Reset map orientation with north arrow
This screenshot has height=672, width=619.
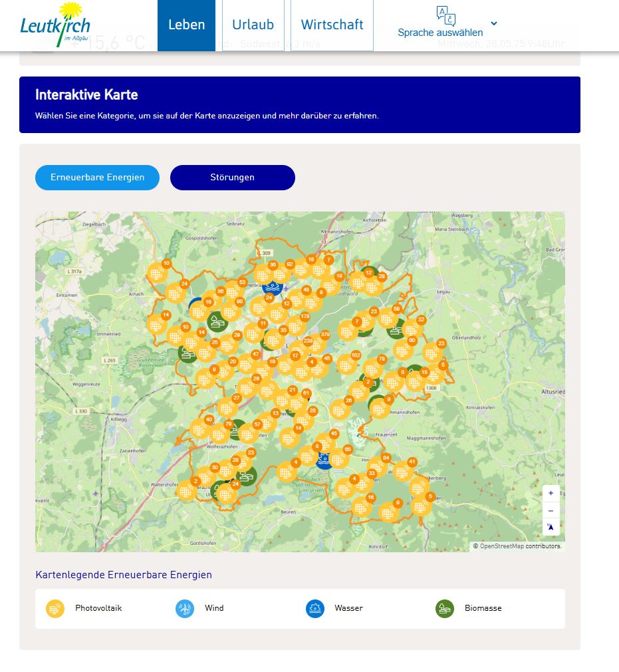click(551, 527)
